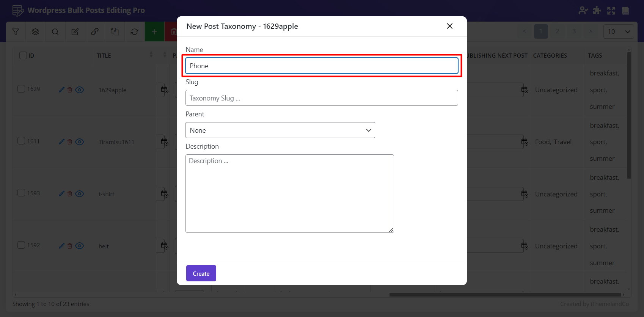The width and height of the screenshot is (644, 317).
Task: Click the duplicate posts toolbar icon
Action: 115,32
